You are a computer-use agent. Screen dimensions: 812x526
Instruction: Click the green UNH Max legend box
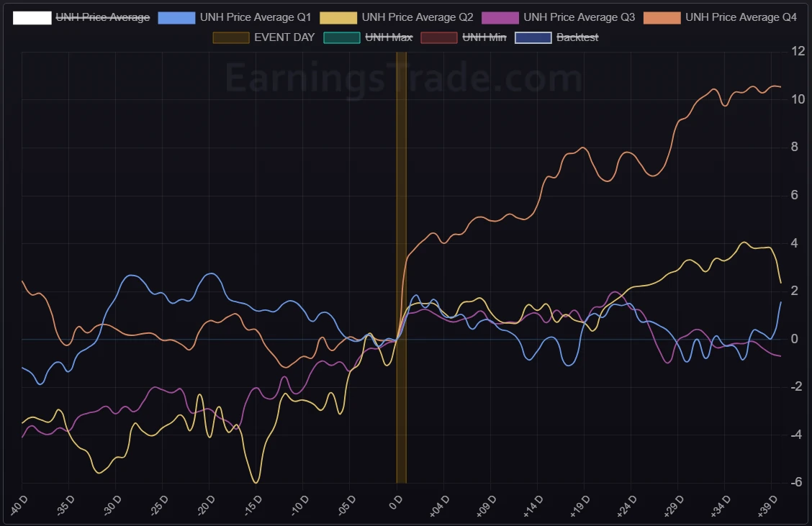(342, 37)
